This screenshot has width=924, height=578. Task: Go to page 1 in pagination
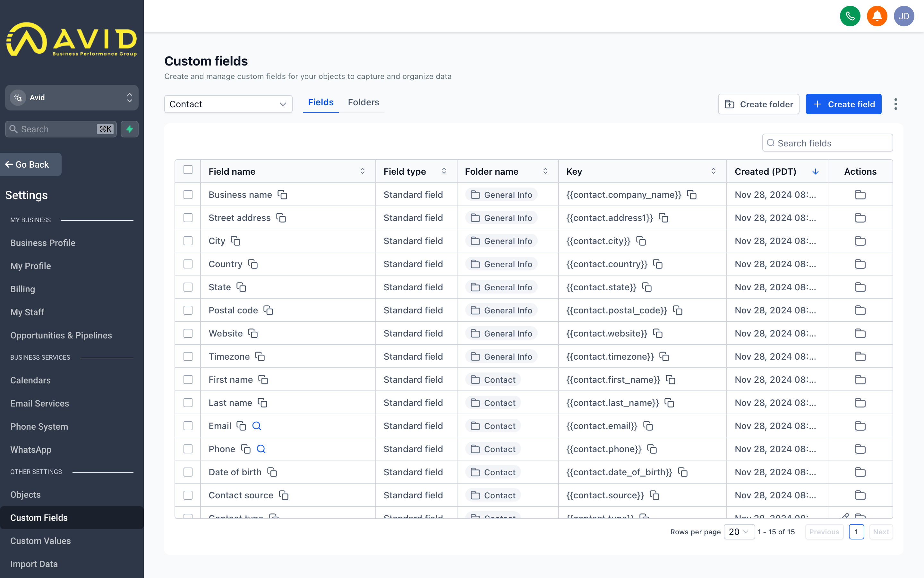[856, 532]
